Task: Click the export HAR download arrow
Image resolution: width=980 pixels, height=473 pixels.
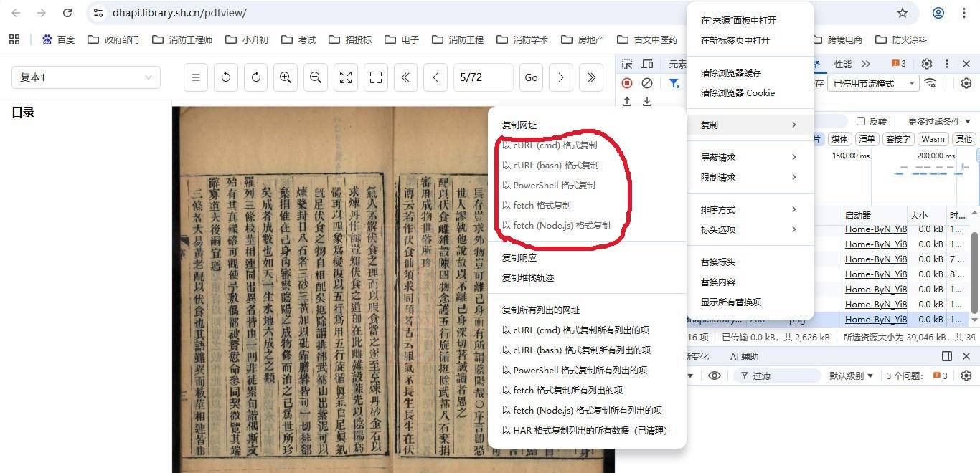Action: [x=647, y=102]
